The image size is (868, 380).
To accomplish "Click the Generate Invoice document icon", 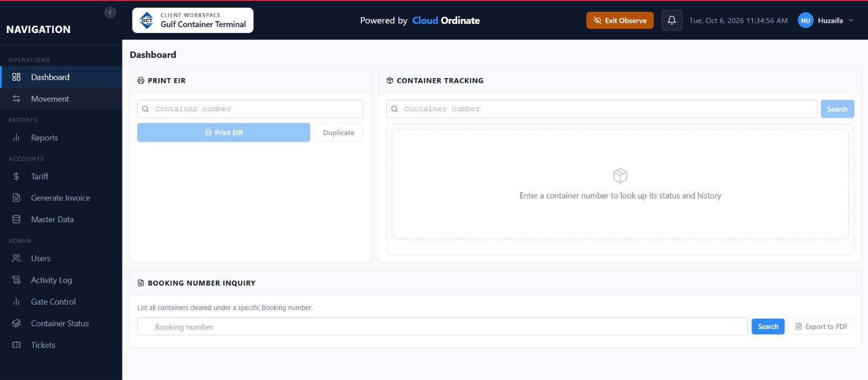I will point(16,198).
